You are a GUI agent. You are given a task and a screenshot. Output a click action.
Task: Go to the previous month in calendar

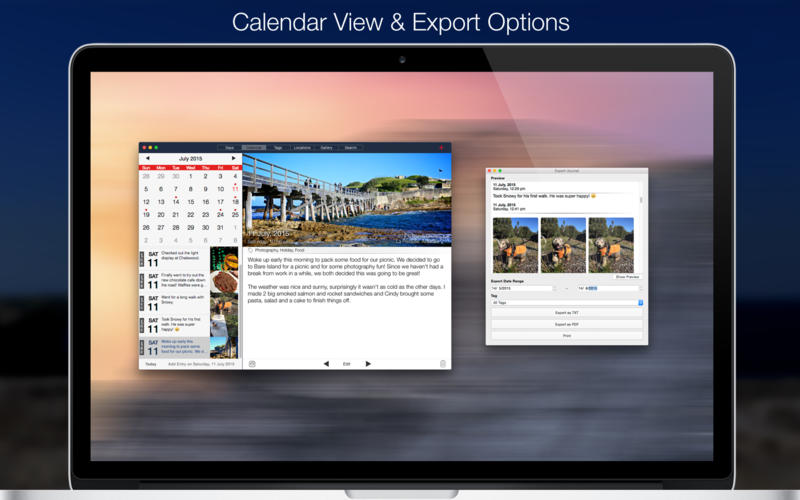point(147,158)
